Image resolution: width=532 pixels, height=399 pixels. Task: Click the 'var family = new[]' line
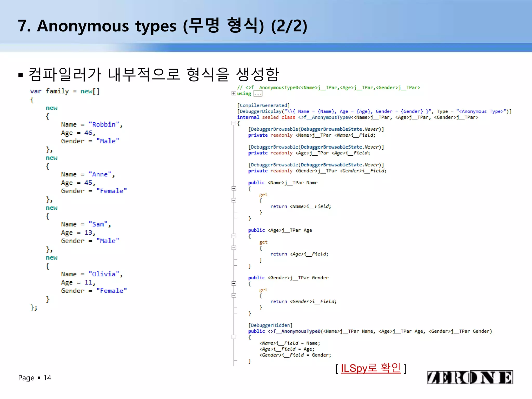coord(65,91)
